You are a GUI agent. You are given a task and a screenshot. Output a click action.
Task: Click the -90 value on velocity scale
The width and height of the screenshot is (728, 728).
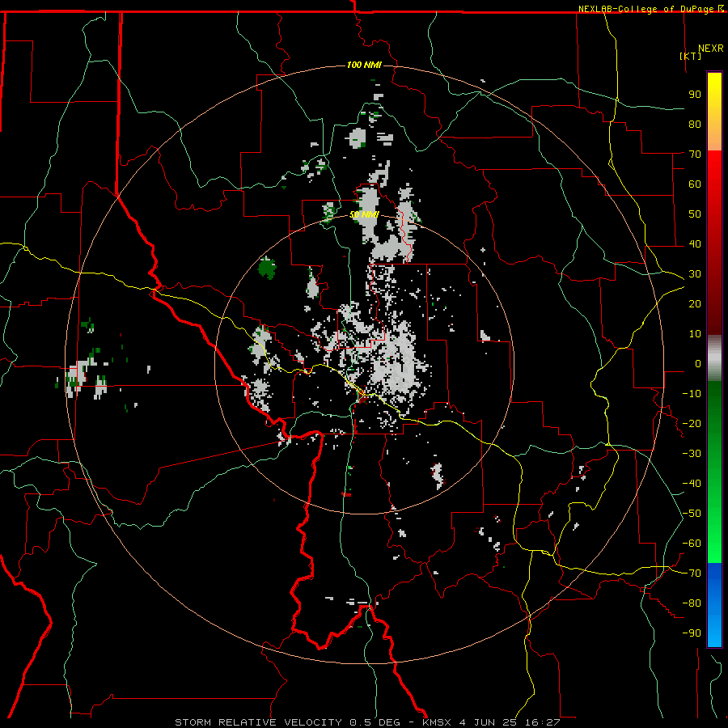tap(692, 633)
